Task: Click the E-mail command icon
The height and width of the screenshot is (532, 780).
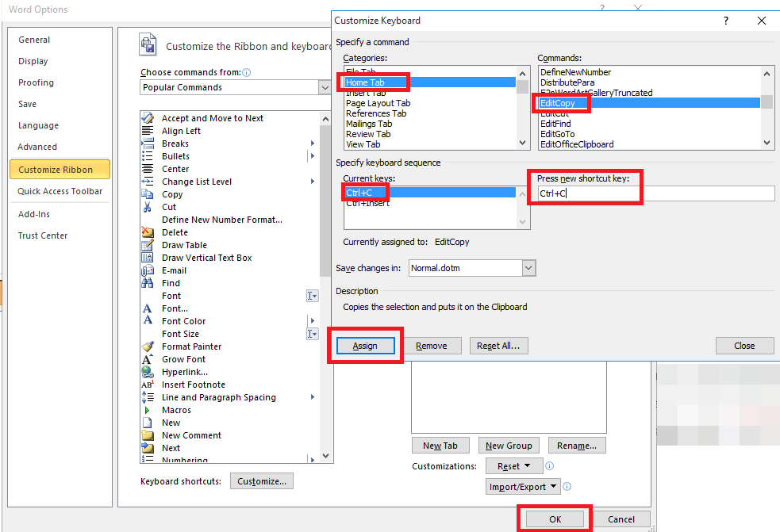Action: [x=148, y=270]
